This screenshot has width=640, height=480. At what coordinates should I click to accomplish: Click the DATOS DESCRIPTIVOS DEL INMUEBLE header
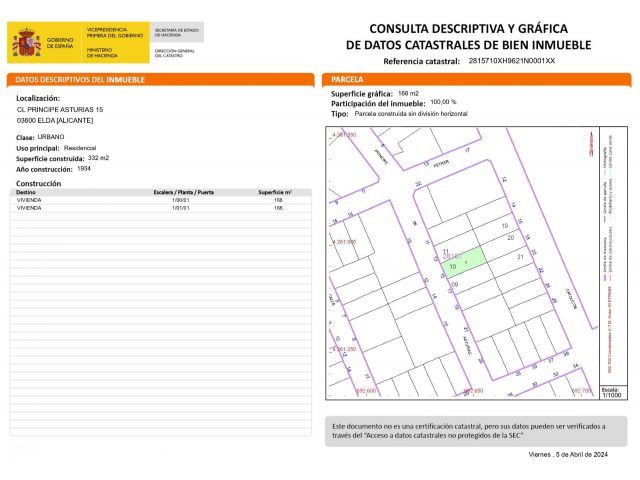160,80
